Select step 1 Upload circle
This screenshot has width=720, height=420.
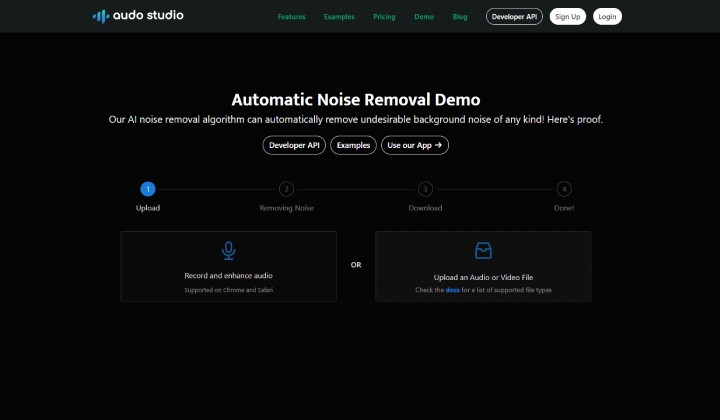pyautogui.click(x=148, y=189)
